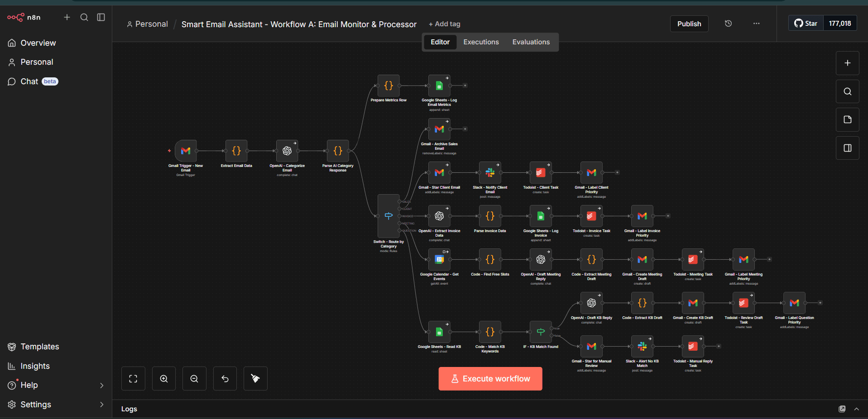Click the reset/undo zoom button
Image resolution: width=868 pixels, height=419 pixels.
225,378
